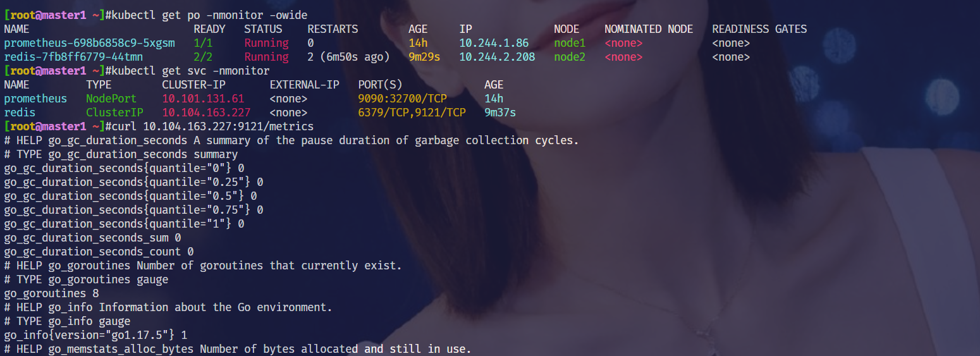This screenshot has height=356, width=980.
Task: Click the metric line with quantile="1"
Action: click(x=124, y=224)
